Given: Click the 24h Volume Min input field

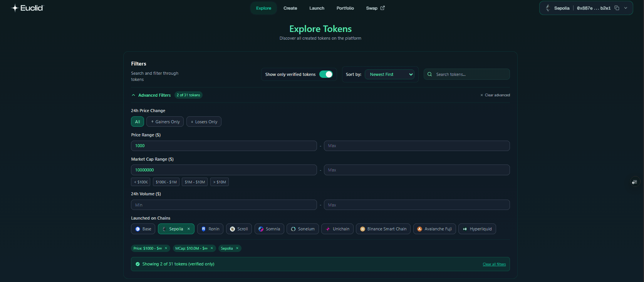Looking at the screenshot, I should (223, 205).
